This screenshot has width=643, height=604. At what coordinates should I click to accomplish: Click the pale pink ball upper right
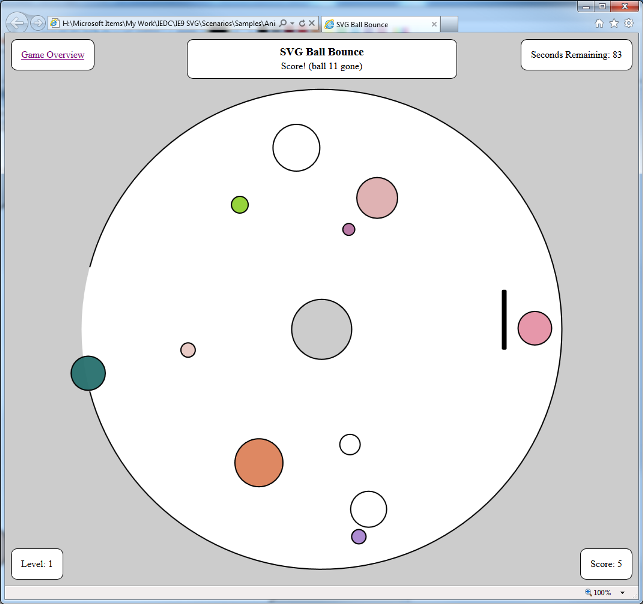377,198
